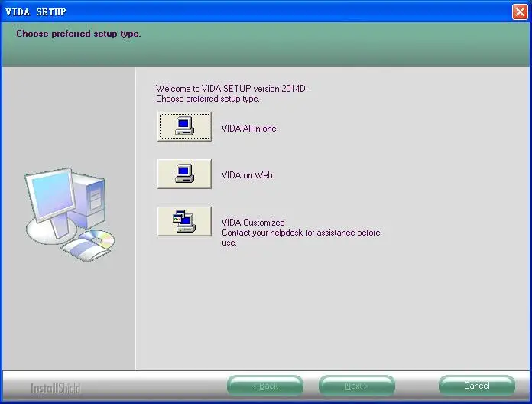
Task: Click 'Welcome to VIDA SETUP version 2014D' text
Action: (x=232, y=89)
